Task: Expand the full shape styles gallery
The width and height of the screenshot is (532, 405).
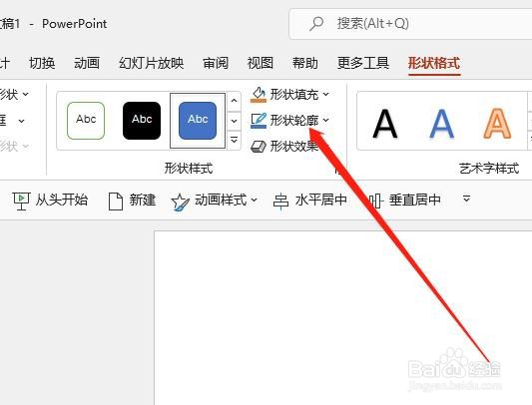Action: (235, 140)
